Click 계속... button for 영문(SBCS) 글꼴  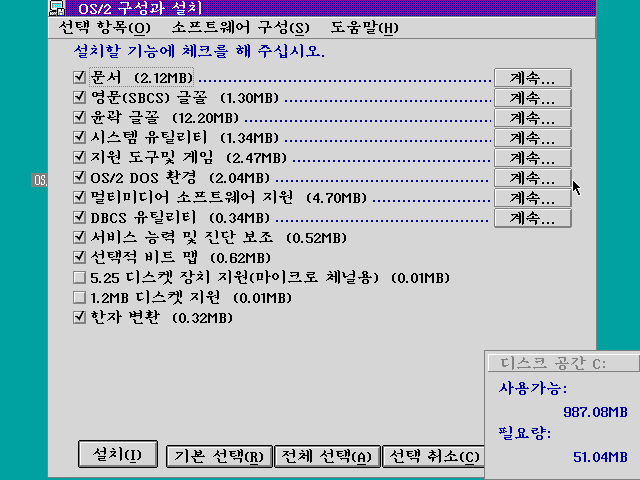click(x=533, y=98)
